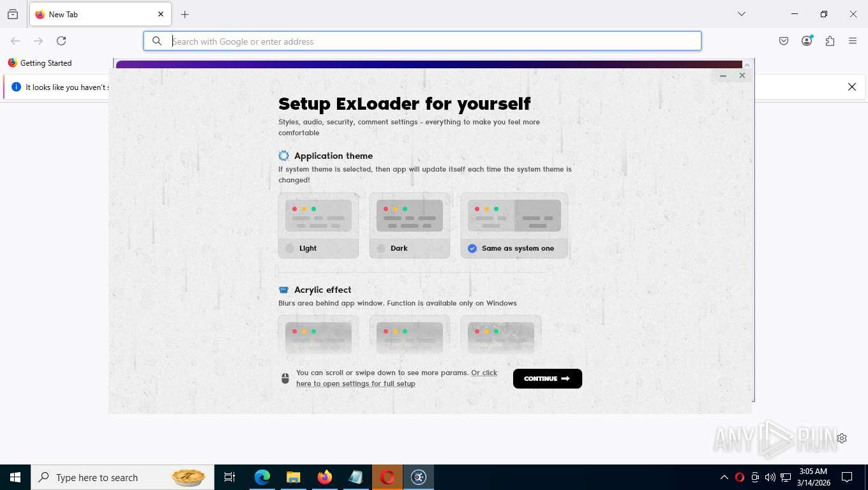868x490 pixels.
Task: Click the scroll up arrow near window top
Action: [747, 64]
